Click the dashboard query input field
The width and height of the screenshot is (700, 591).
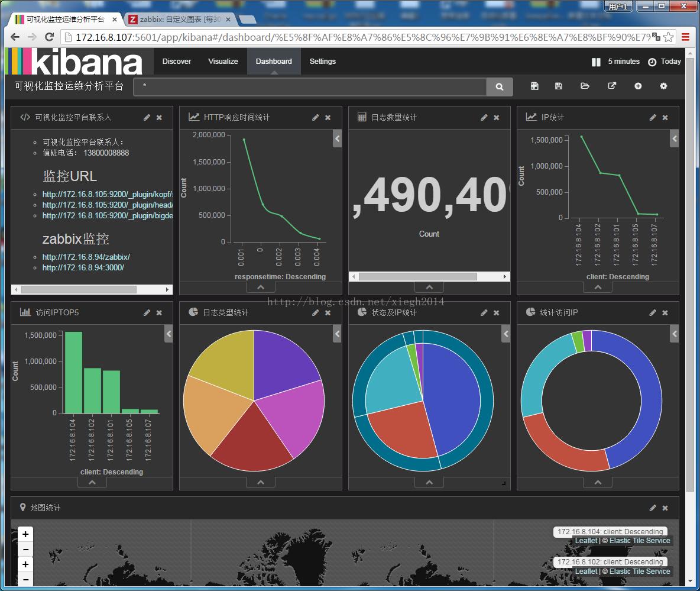pyautogui.click(x=310, y=86)
